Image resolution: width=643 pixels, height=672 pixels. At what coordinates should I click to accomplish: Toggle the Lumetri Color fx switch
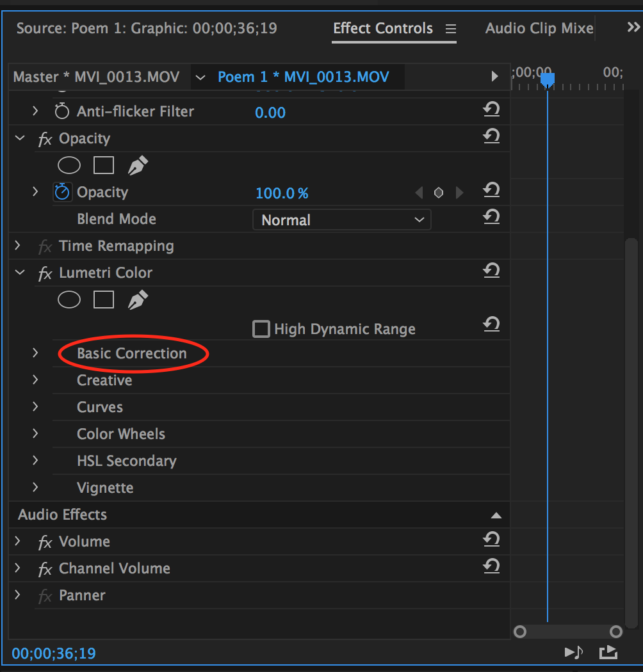(45, 274)
